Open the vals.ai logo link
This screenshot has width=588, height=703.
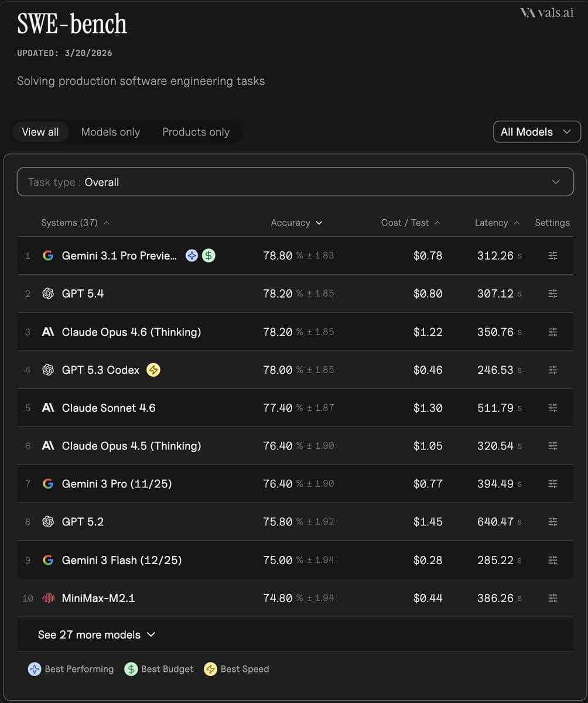546,13
